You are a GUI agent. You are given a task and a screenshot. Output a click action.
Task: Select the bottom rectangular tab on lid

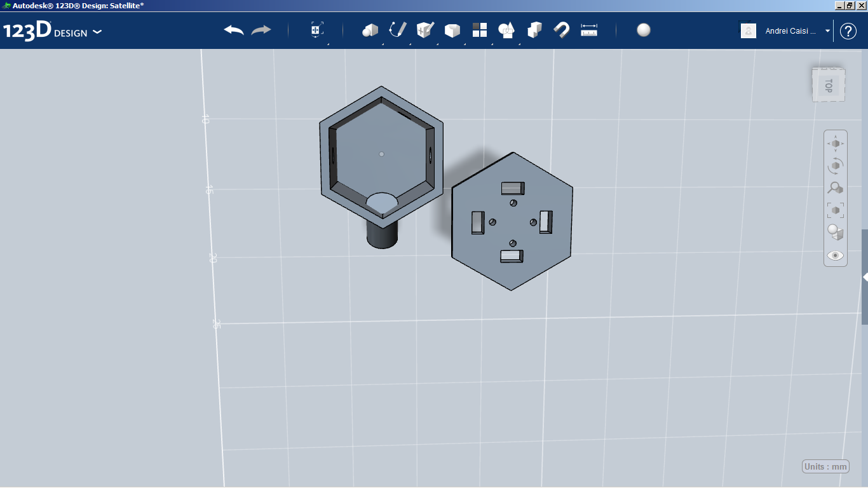[512, 256]
